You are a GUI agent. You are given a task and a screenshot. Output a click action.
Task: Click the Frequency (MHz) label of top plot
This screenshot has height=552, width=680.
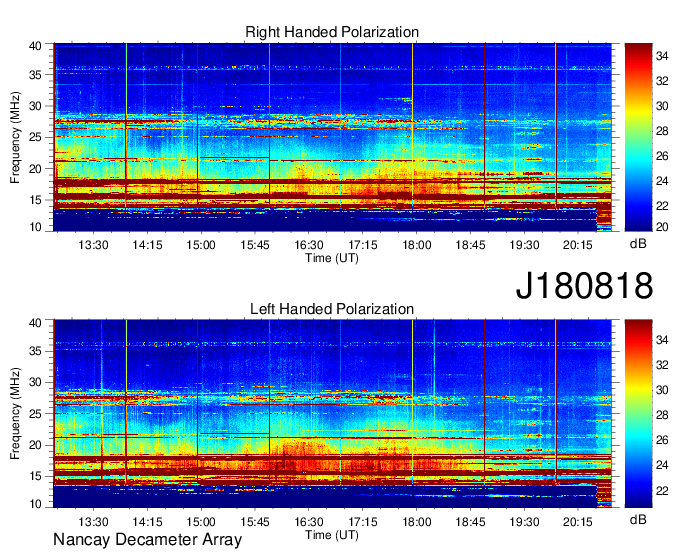(x=15, y=137)
